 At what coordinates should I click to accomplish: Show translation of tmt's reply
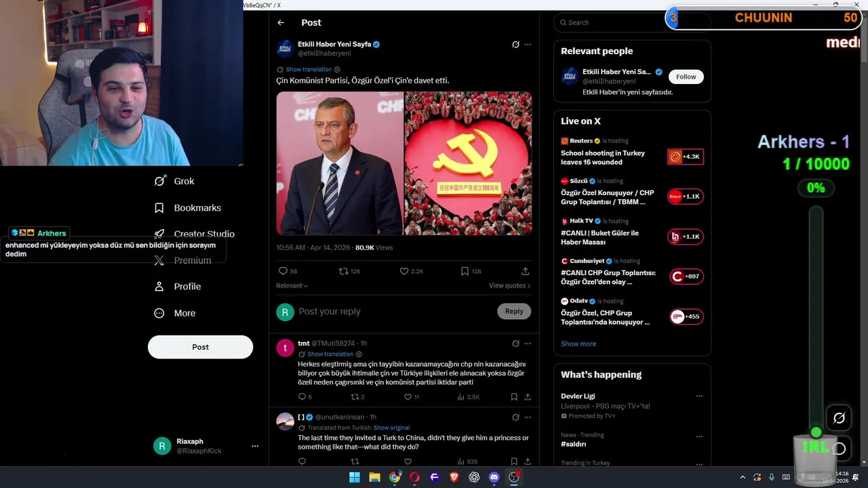[330, 354]
